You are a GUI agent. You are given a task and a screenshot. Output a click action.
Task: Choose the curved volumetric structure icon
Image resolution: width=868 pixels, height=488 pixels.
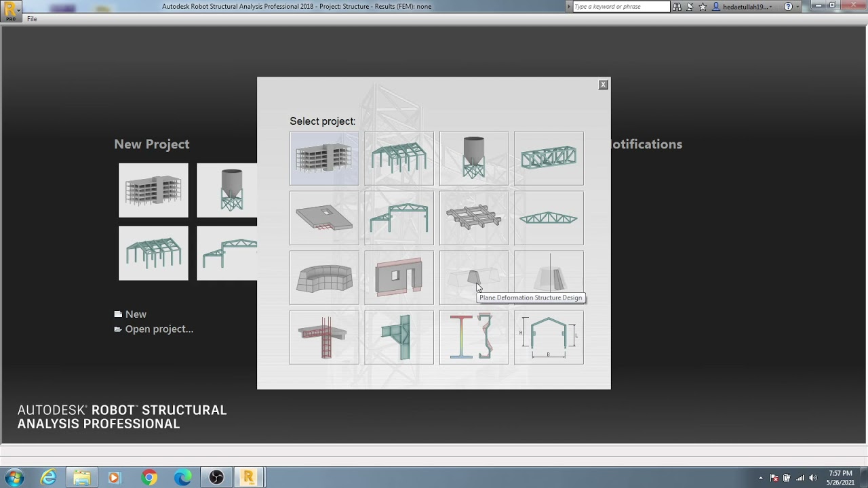coord(324,277)
